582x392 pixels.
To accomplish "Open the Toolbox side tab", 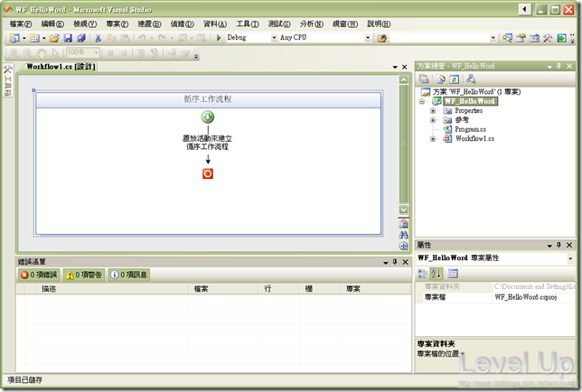I will point(8,80).
